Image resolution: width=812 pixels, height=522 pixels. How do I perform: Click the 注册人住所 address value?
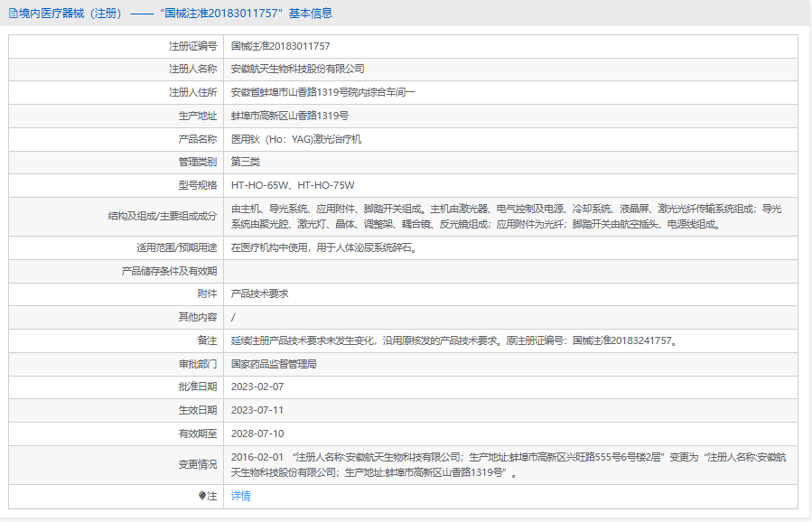tap(322, 92)
